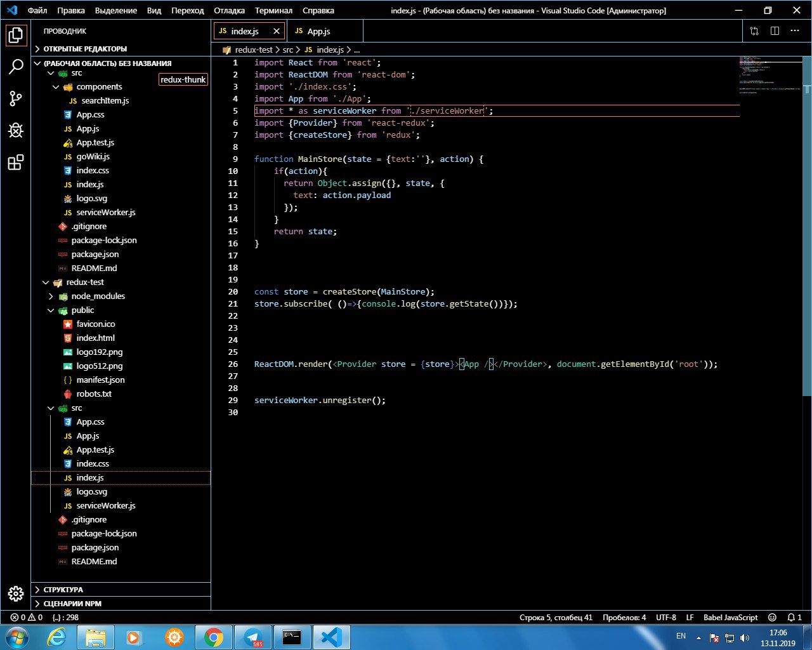Click the Manage gear icon
Viewport: 812px width, 650px height.
pos(16,594)
